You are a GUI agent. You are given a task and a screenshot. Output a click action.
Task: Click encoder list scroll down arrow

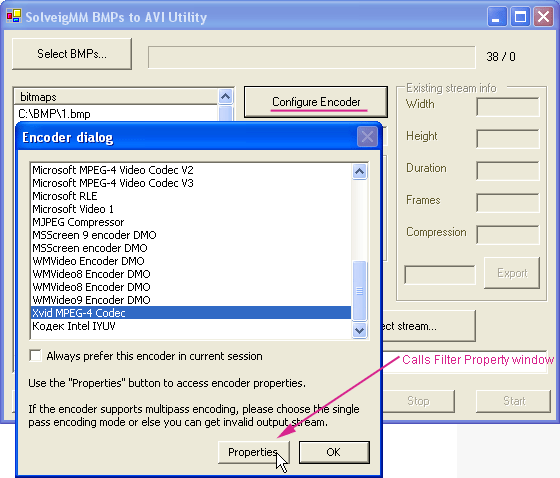[359, 330]
